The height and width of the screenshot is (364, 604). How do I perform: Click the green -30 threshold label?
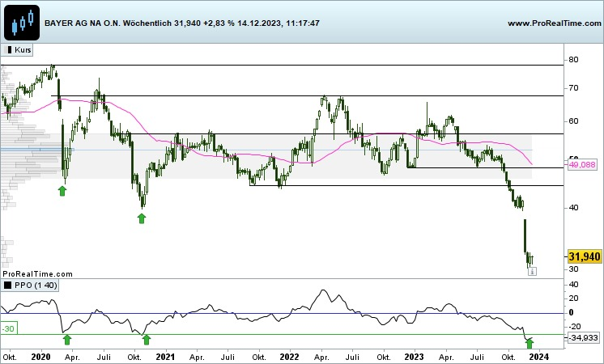click(9, 329)
